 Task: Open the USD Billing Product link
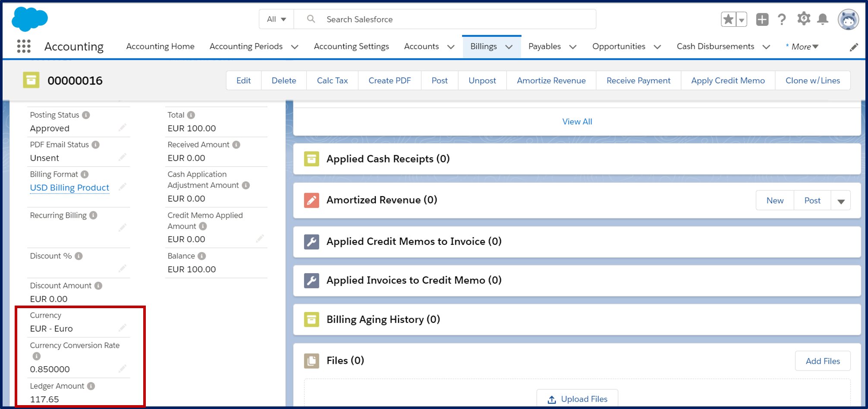(69, 188)
